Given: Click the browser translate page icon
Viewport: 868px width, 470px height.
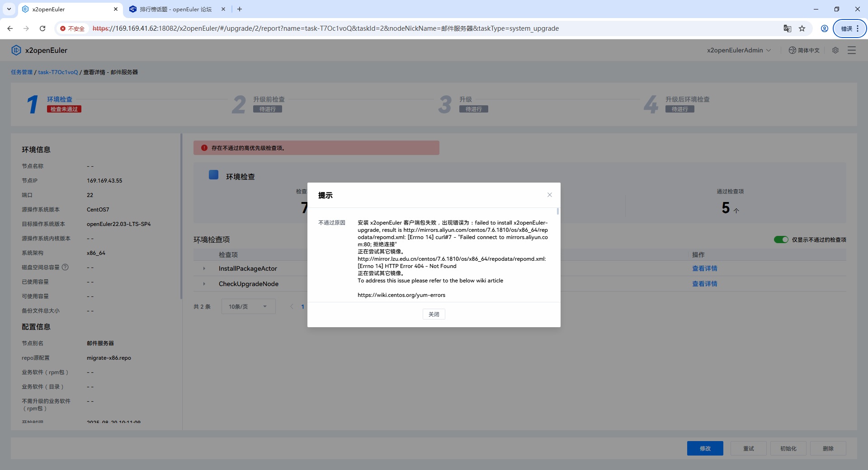Looking at the screenshot, I should pyautogui.click(x=787, y=28).
